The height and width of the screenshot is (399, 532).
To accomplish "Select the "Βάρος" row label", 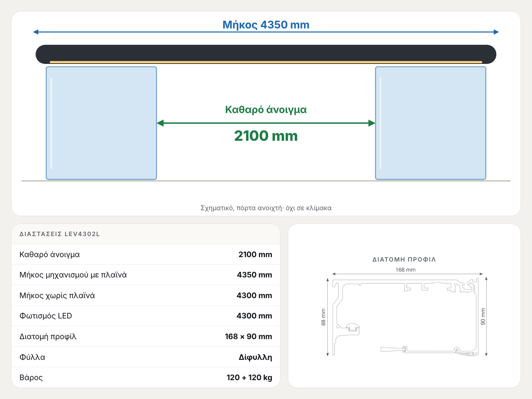I will [x=31, y=378].
